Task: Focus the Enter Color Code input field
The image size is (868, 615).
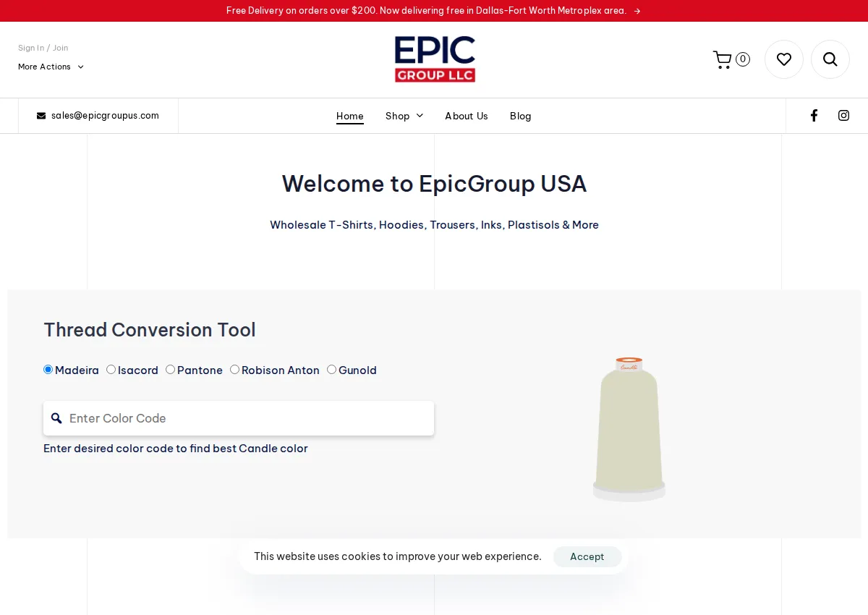Action: [x=239, y=418]
